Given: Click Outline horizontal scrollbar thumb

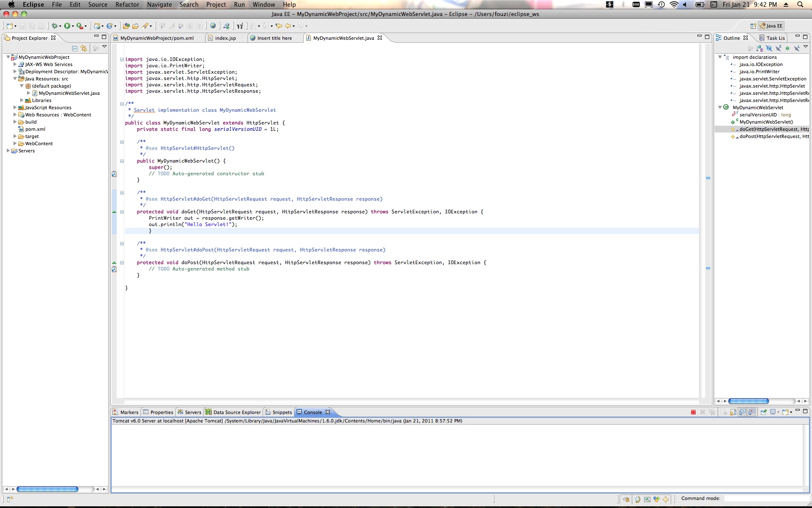Looking at the screenshot, I should [x=749, y=401].
